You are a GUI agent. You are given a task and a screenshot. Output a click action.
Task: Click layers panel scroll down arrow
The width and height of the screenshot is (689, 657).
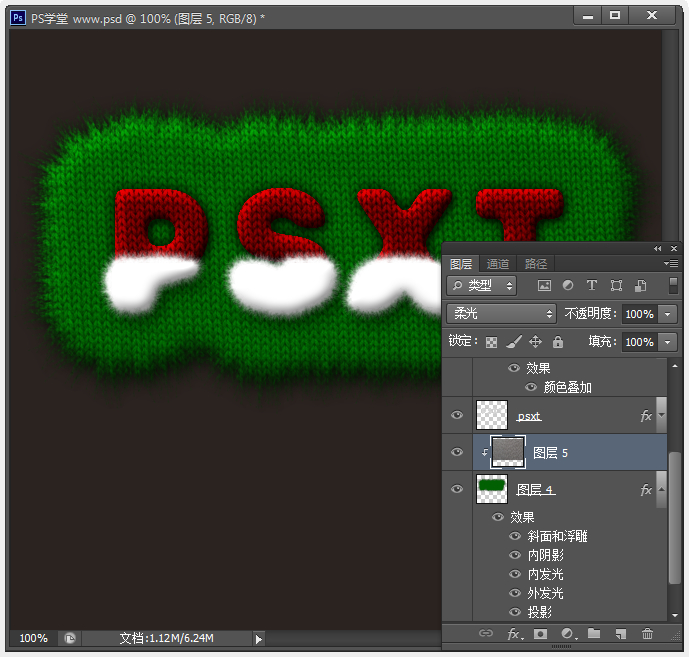(674, 615)
